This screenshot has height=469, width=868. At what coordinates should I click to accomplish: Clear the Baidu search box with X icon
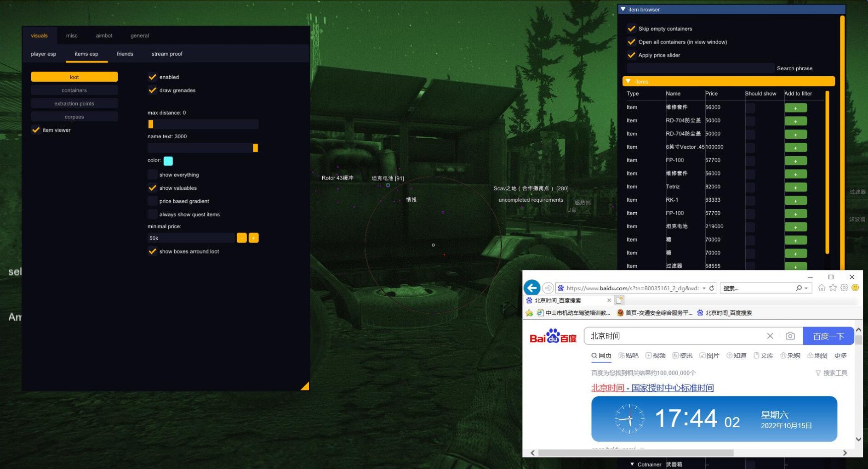coord(770,336)
